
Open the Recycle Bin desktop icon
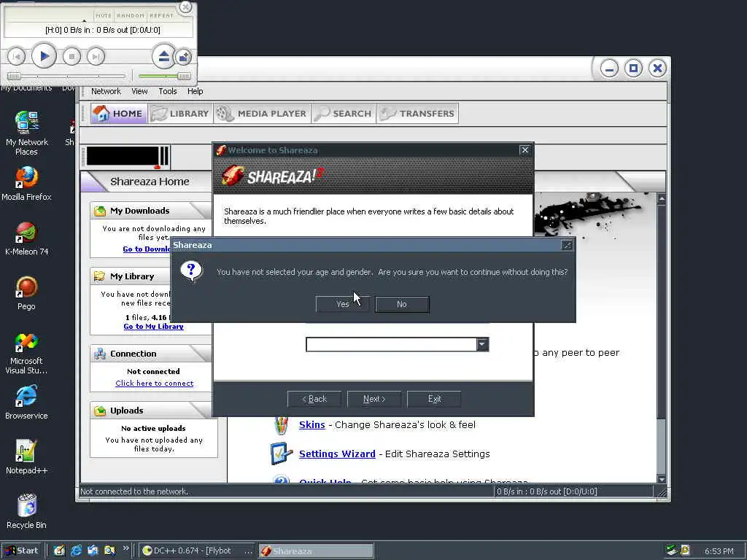27,511
